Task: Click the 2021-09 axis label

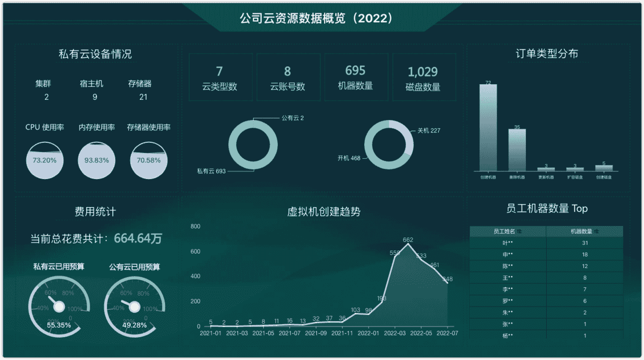Action: (x=316, y=333)
